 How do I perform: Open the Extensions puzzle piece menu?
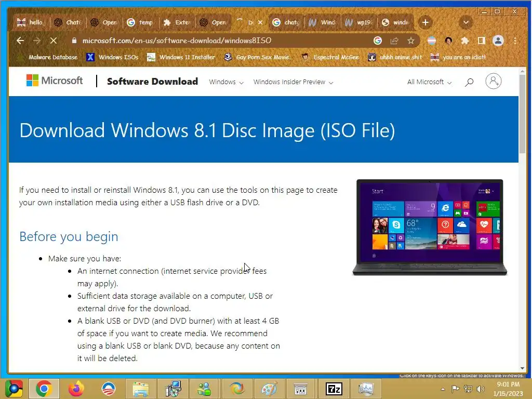pyautogui.click(x=465, y=41)
